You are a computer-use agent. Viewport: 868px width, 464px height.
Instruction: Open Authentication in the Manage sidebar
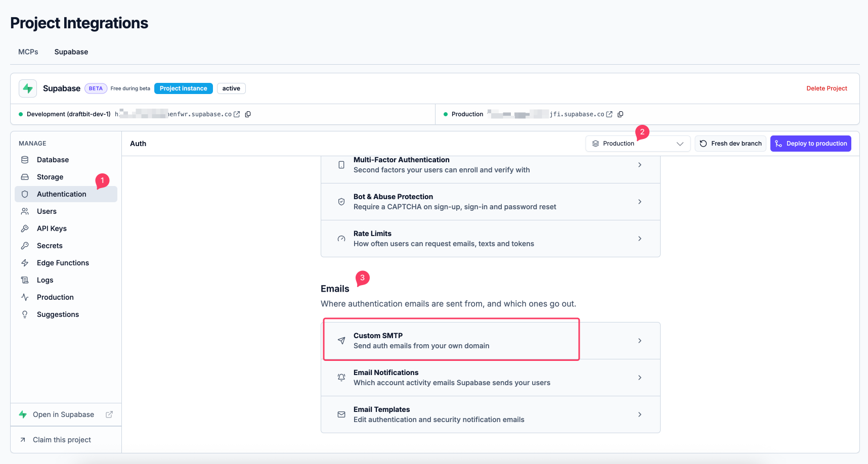coord(66,194)
